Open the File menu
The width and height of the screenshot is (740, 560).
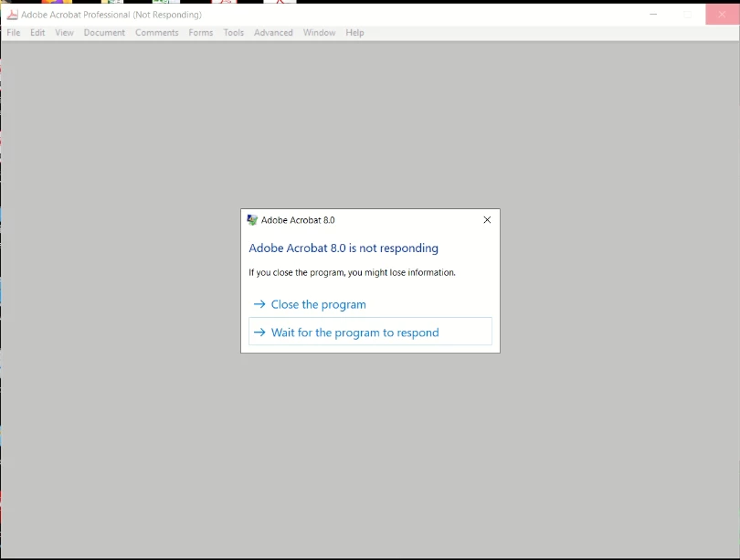tap(13, 33)
